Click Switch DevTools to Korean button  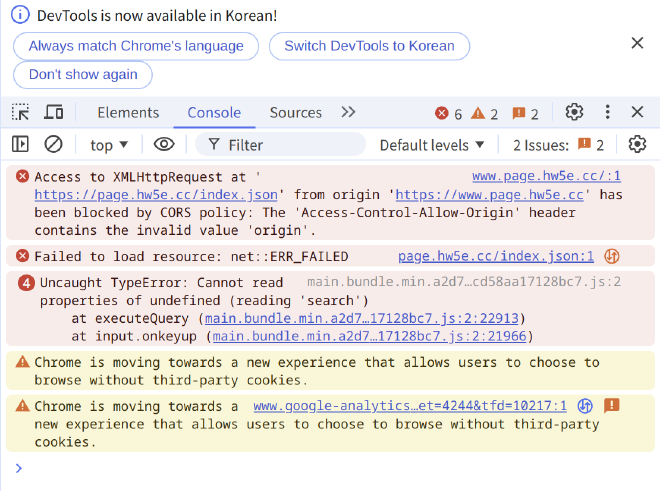[x=369, y=46]
